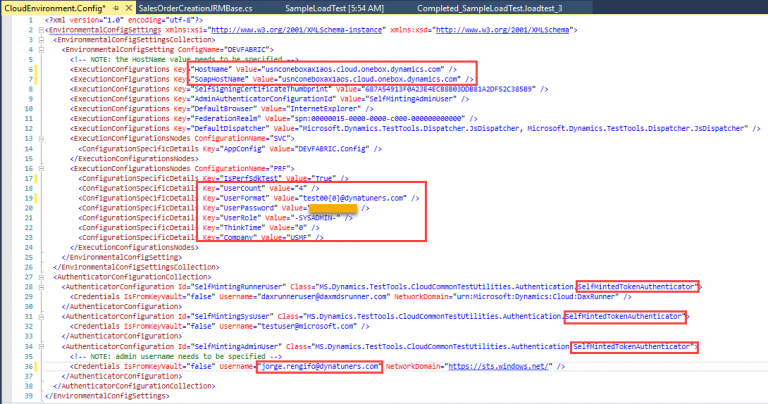Collapse the PRF ExecutionConfigurationsNodes block
Viewport: 768px width, 404px height.
[41, 168]
